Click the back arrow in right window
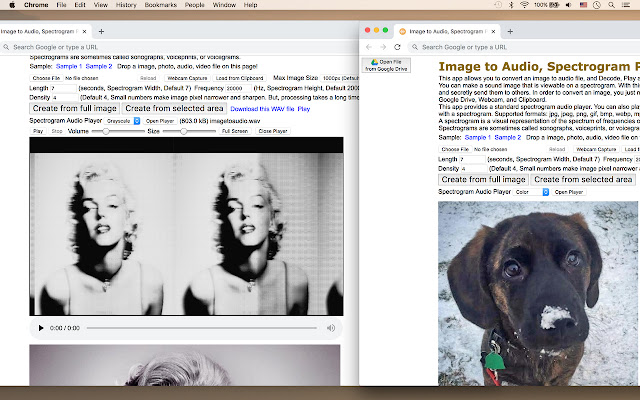Screen dimensions: 640x400 click(x=369, y=47)
